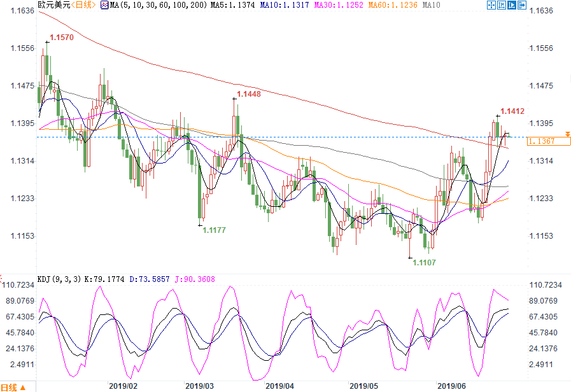This screenshot has width=571, height=392.
Task: Click the crosshair cursor icon
Action: pos(491,5)
